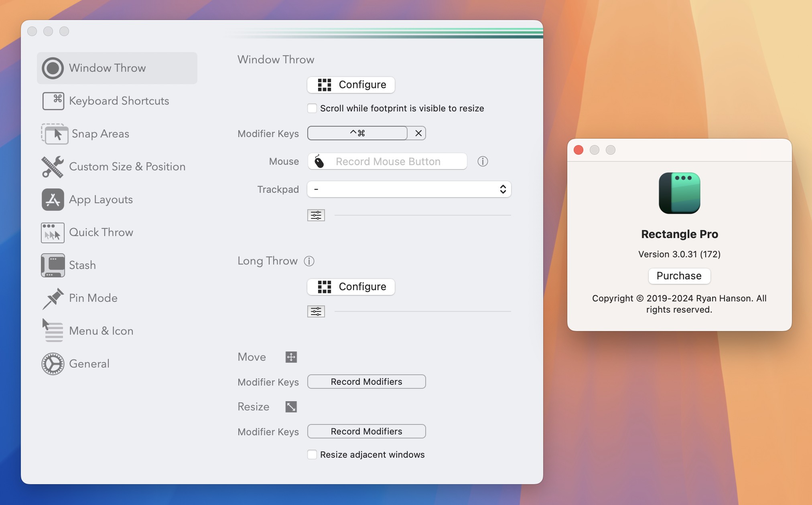Adjust Window Throw settings slider

(315, 215)
